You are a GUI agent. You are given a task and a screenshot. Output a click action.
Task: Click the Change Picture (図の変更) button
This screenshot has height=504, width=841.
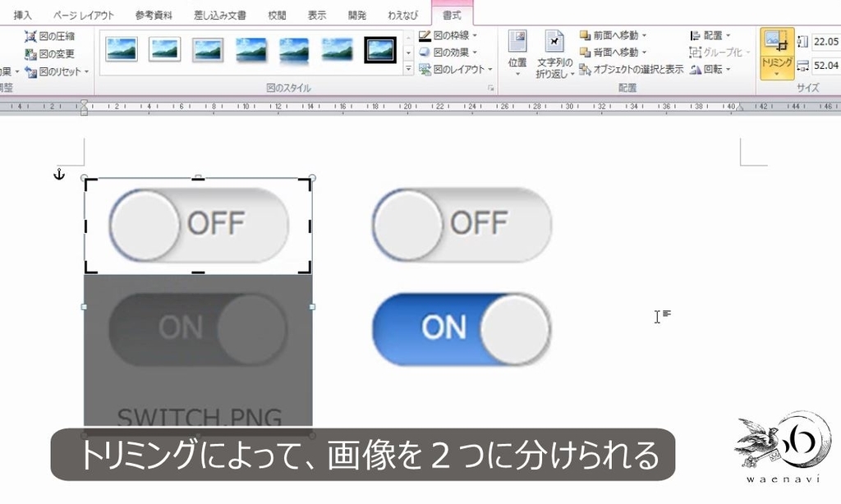tap(49, 54)
